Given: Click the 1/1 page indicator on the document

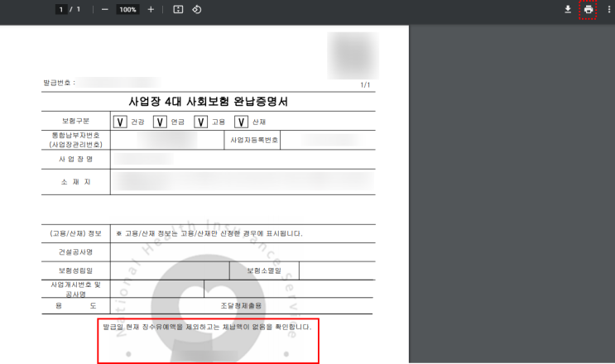Looking at the screenshot, I should pyautogui.click(x=365, y=84).
